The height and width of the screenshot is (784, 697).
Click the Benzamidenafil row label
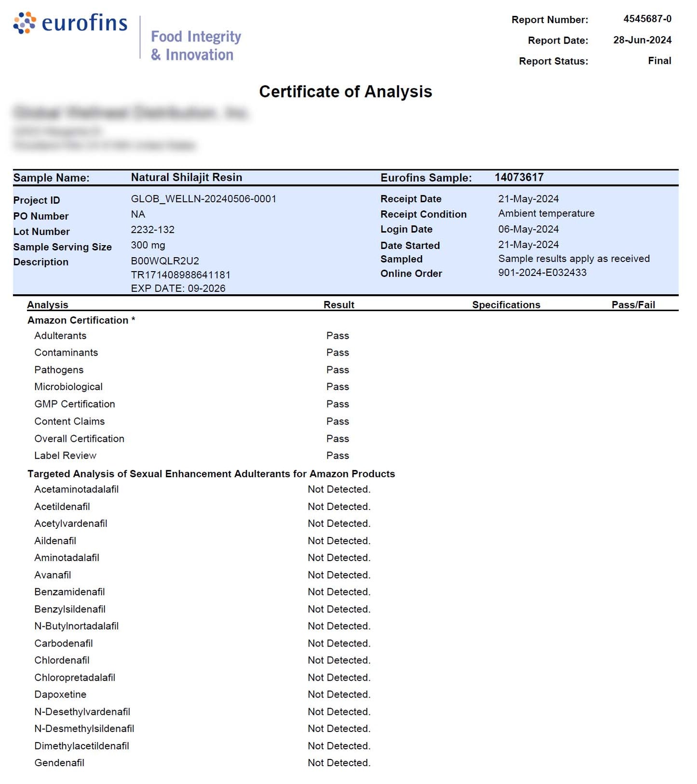click(x=69, y=592)
